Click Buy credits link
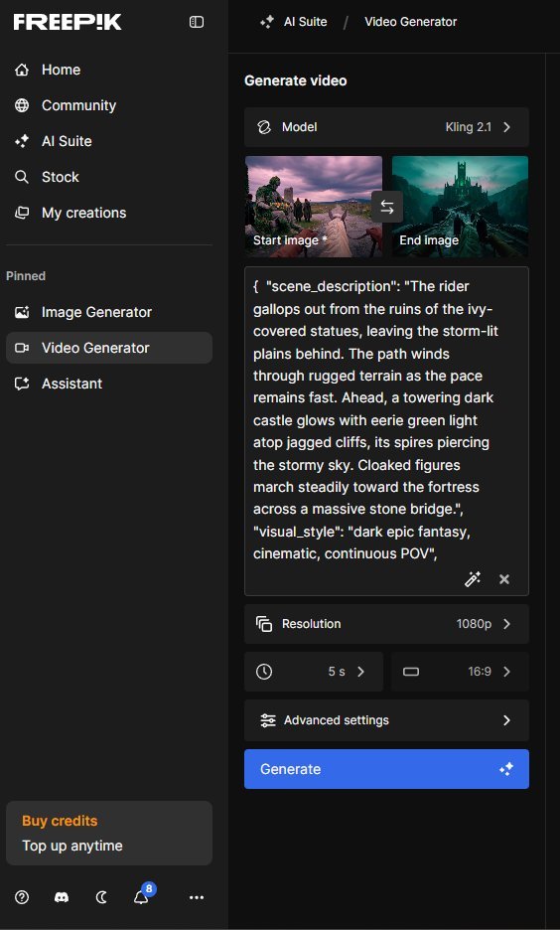This screenshot has height=930, width=560. (60, 821)
